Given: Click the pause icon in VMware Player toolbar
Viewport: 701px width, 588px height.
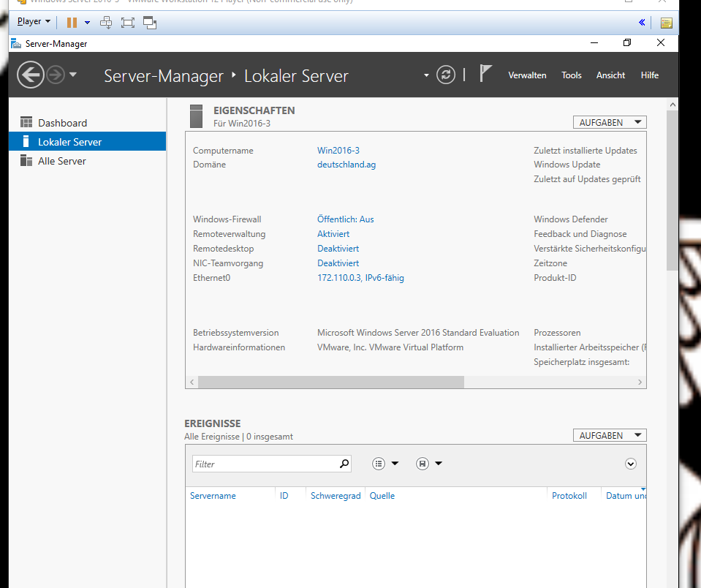Looking at the screenshot, I should [x=72, y=22].
